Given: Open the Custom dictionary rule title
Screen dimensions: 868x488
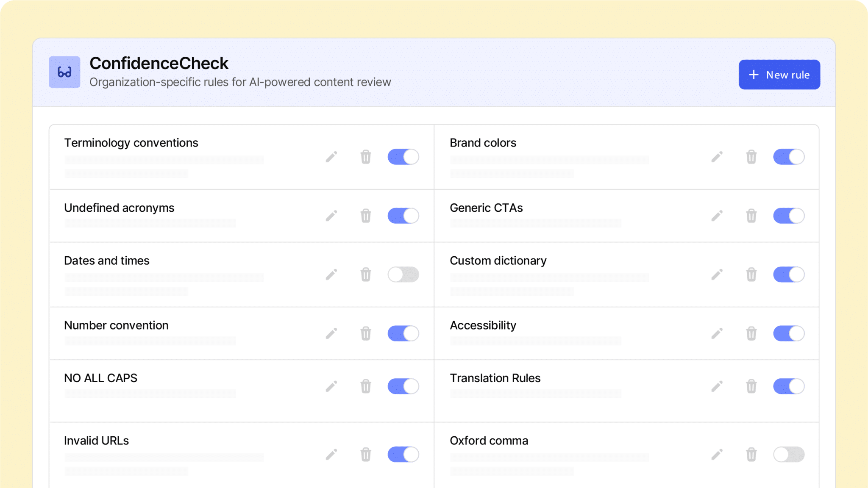Looking at the screenshot, I should coord(498,261).
